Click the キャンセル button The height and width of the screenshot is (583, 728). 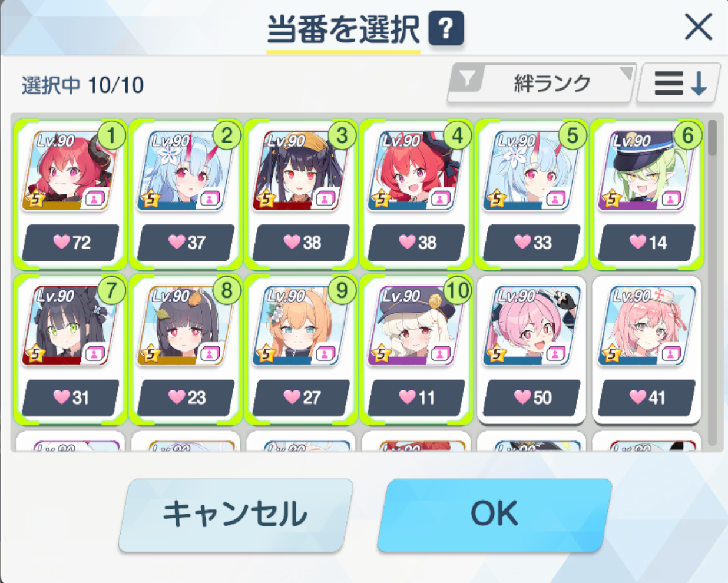(236, 514)
